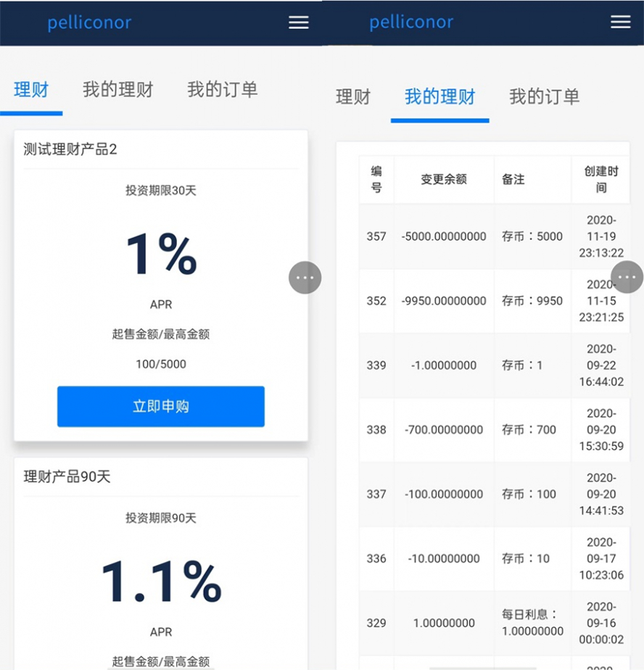644x670 pixels.
Task: Click 创建时间 column header
Action: [x=601, y=180]
